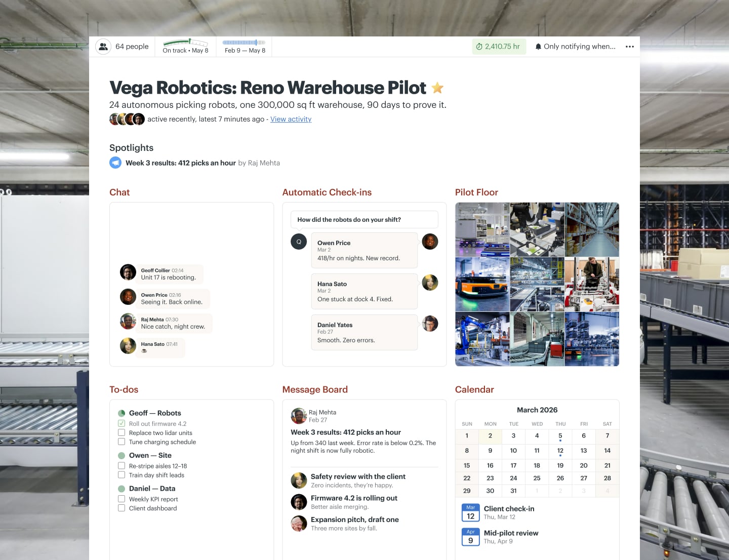Click Raj Mehta's avatar on Message Board
The image size is (729, 560).
299,416
